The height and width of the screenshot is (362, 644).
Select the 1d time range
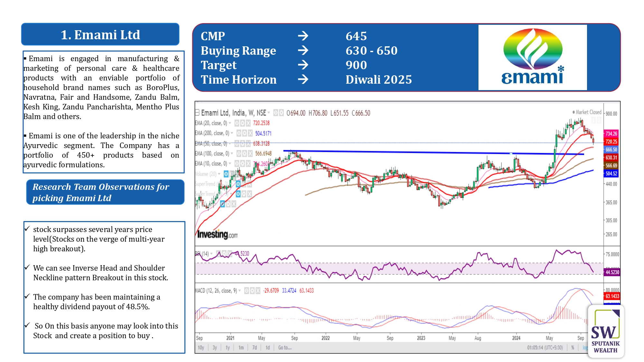[x=268, y=348]
